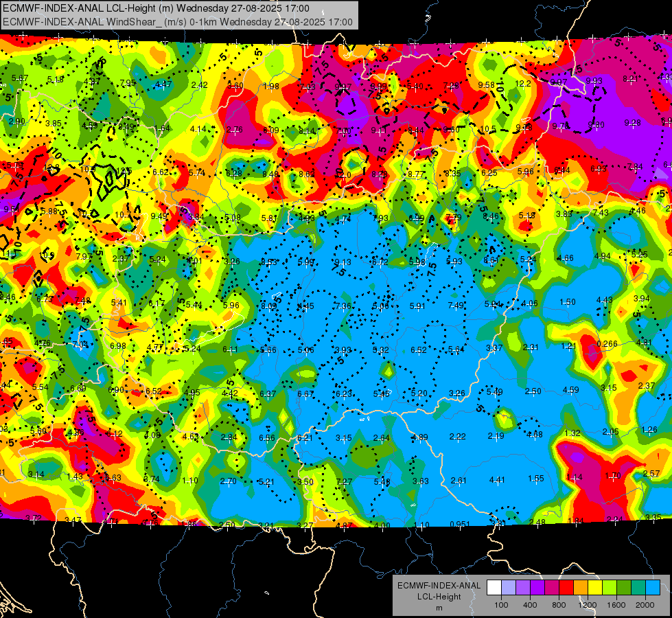Click the 0.266 wind shear value

(x=607, y=343)
